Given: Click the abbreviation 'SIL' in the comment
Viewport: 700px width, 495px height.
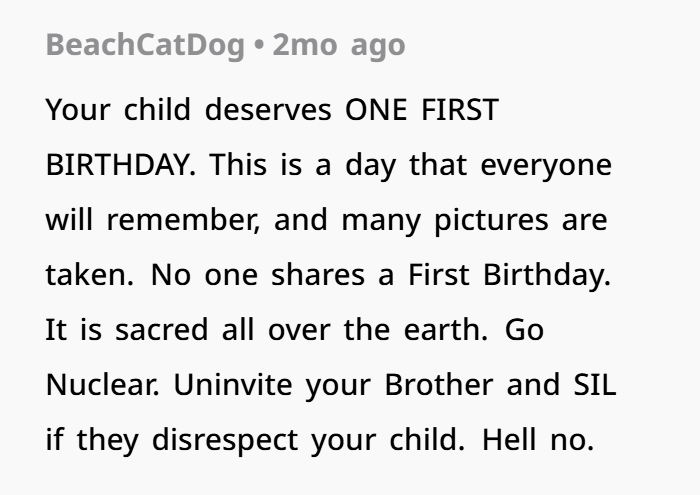Looking at the screenshot, I should coord(595,385).
